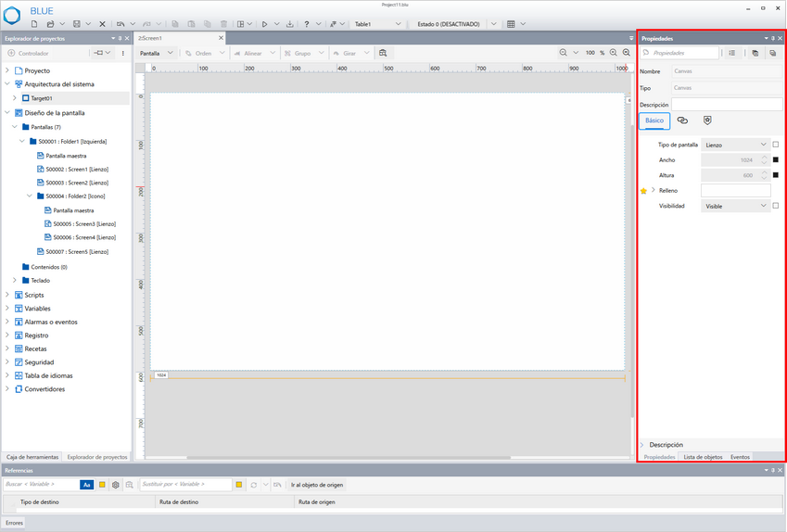Screen dimensions: 787x532
Task: Click the zoom out magnifier icon
Action: pos(564,53)
